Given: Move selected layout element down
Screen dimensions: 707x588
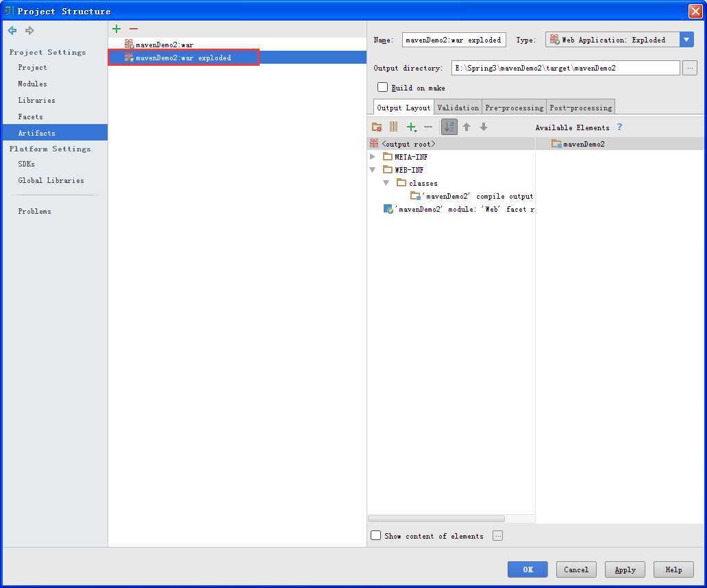Looking at the screenshot, I should 484,127.
